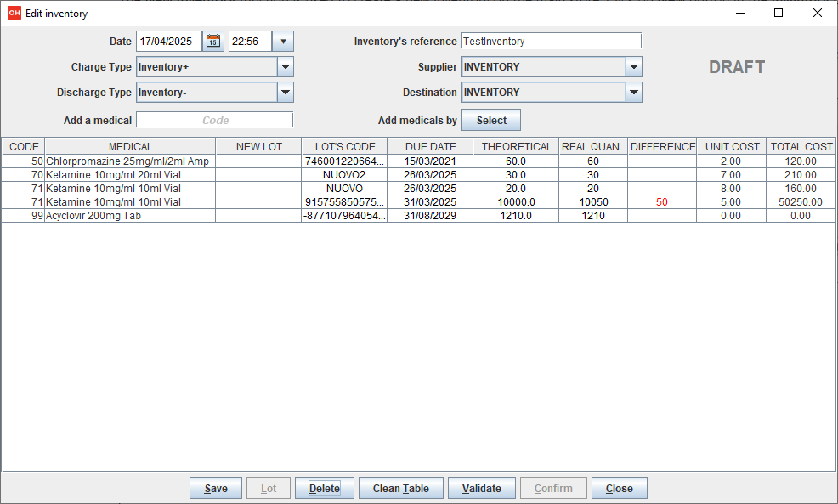Viewport: 838px width, 504px height.
Task: Click the Close button at bottom
Action: [619, 488]
